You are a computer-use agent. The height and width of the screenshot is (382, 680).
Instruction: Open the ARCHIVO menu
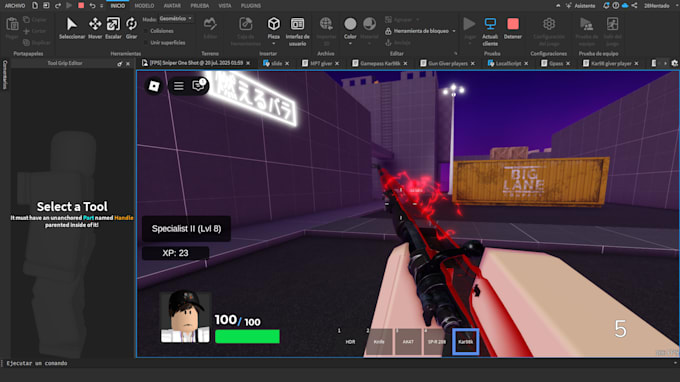coord(15,6)
